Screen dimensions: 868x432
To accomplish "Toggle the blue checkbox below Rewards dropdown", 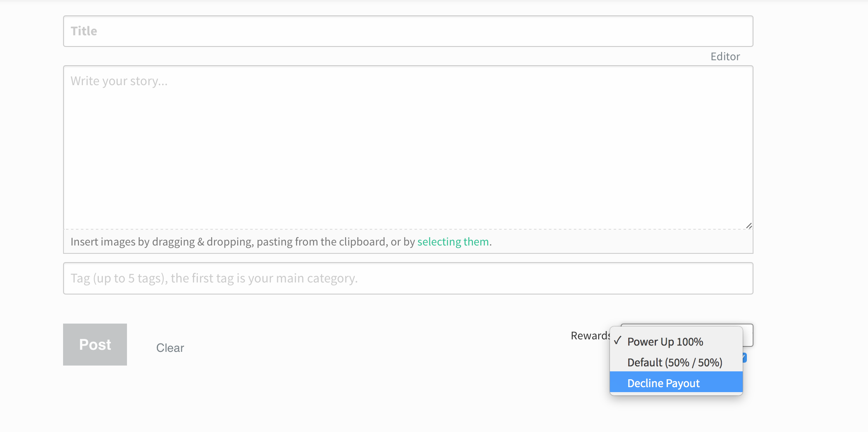I will 745,358.
